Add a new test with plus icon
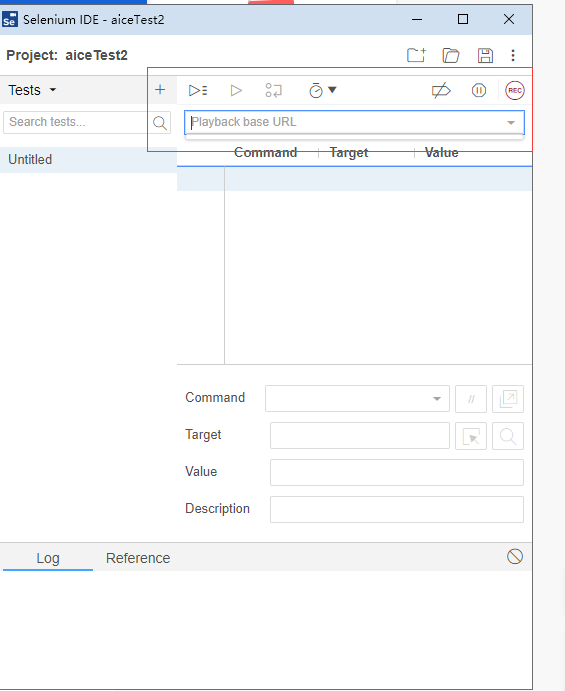 tap(160, 90)
